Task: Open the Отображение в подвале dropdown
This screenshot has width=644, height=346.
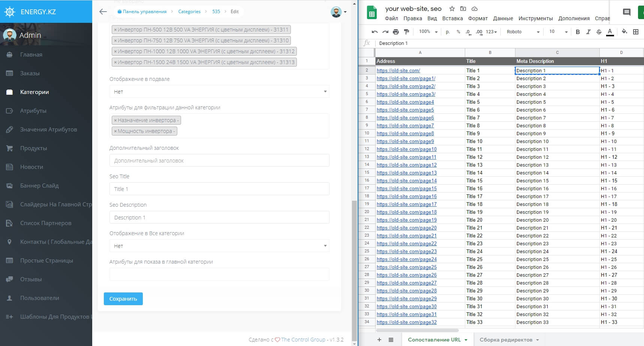Action: (x=219, y=91)
